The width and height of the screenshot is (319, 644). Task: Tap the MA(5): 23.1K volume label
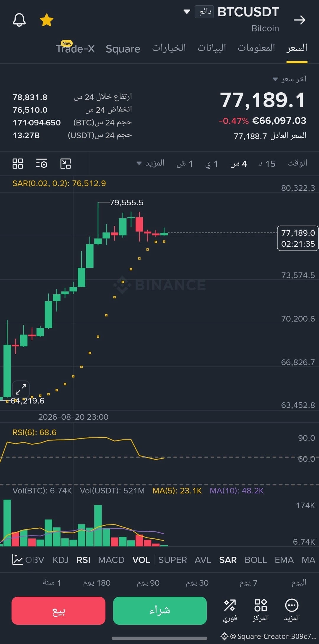[x=177, y=491]
